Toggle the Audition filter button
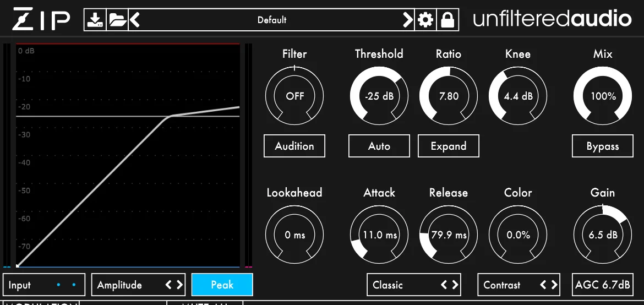The height and width of the screenshot is (305, 644). click(x=294, y=146)
